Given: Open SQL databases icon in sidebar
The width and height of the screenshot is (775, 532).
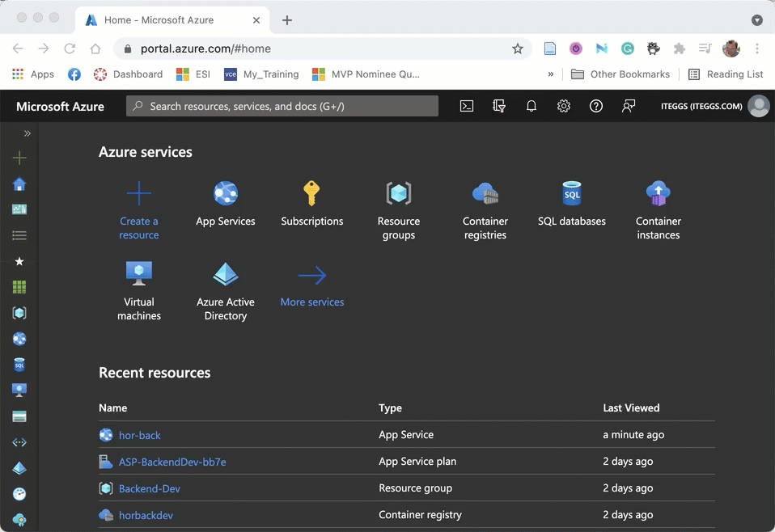Looking at the screenshot, I should [x=19, y=365].
